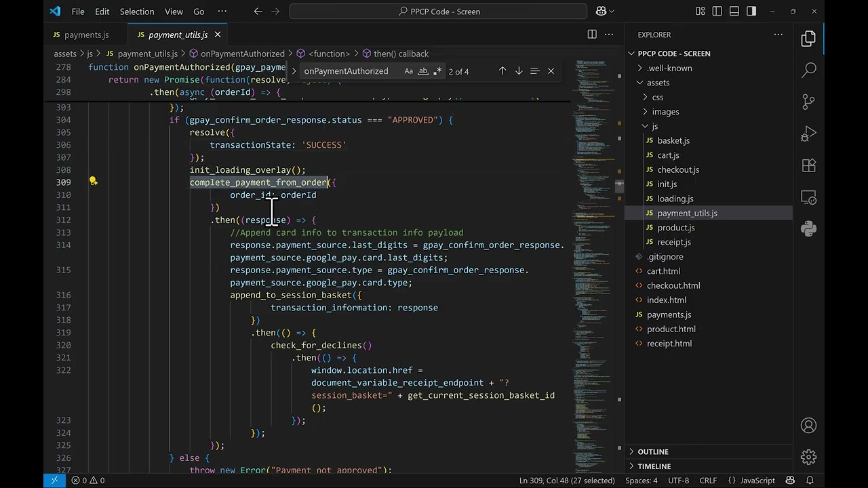Open the Run and Debug view
This screenshot has height=488, width=868.
(x=808, y=134)
